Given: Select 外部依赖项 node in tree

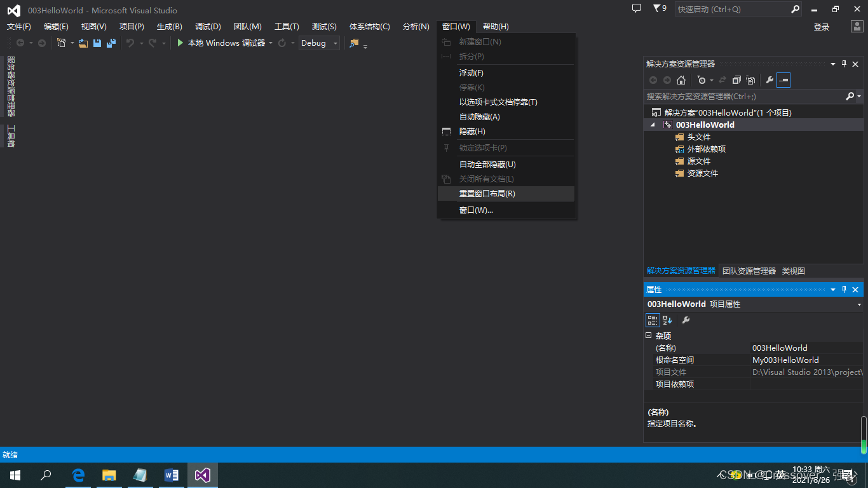Looking at the screenshot, I should click(707, 149).
